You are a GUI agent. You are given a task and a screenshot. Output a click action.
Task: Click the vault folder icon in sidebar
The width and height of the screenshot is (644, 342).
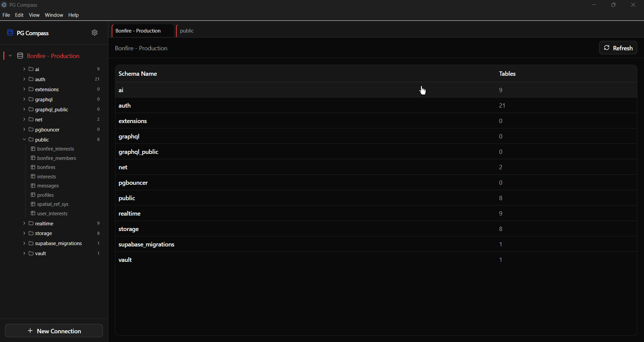click(x=31, y=253)
